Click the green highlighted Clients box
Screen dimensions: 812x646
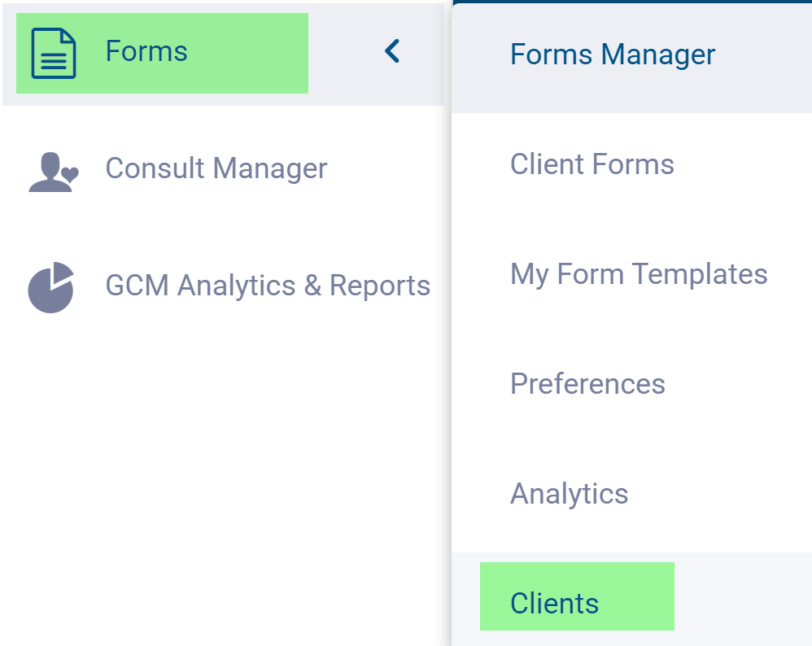pyautogui.click(x=635, y=596)
